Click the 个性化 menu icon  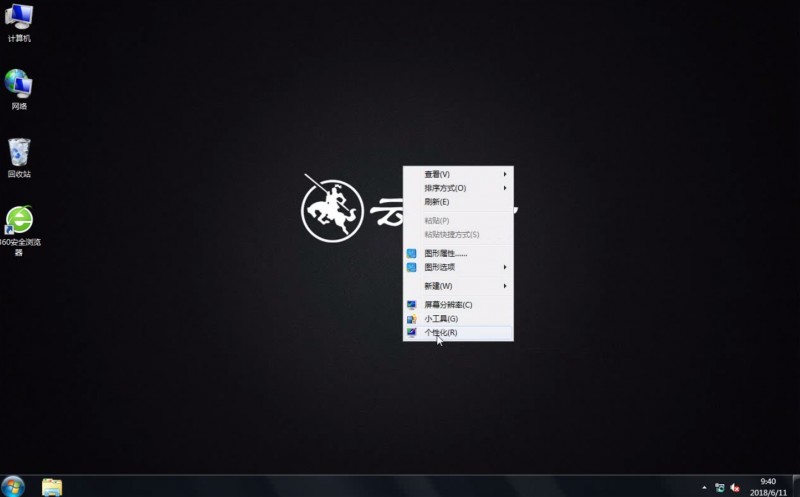point(412,332)
